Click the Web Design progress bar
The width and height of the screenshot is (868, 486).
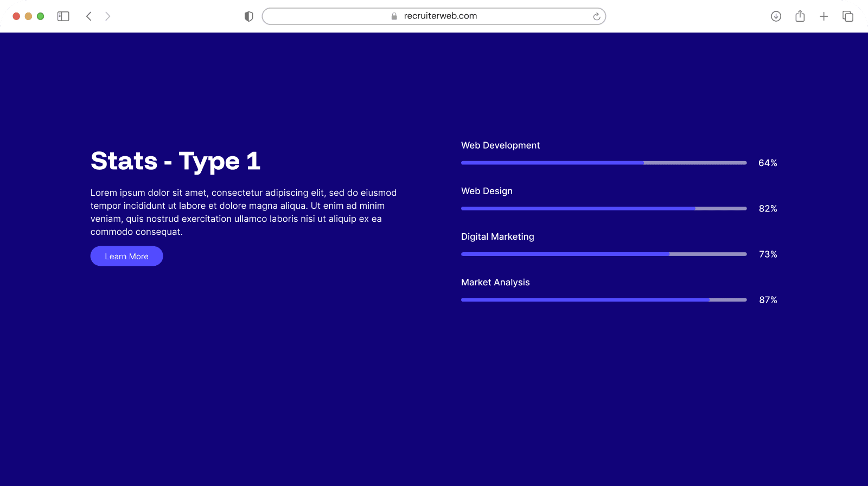pyautogui.click(x=603, y=208)
